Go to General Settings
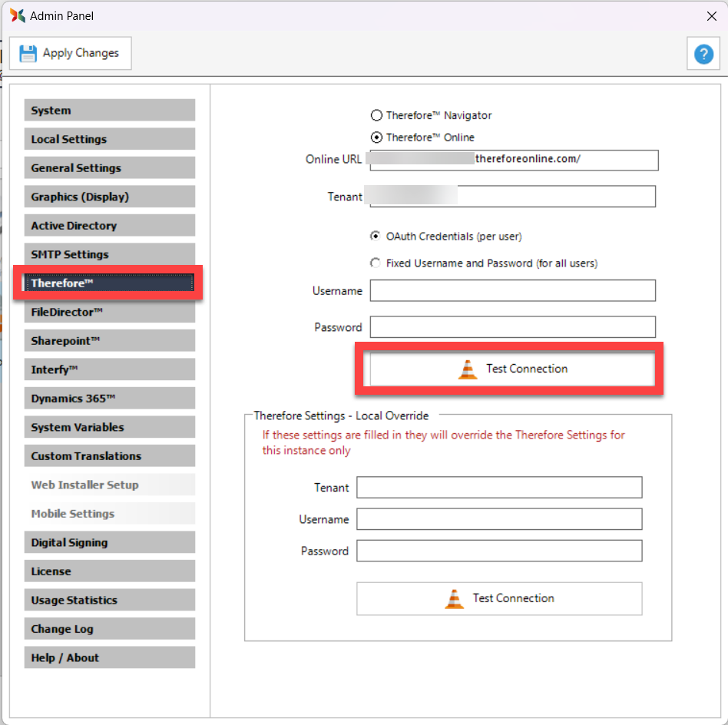Image resolution: width=728 pixels, height=725 pixels. [x=110, y=167]
